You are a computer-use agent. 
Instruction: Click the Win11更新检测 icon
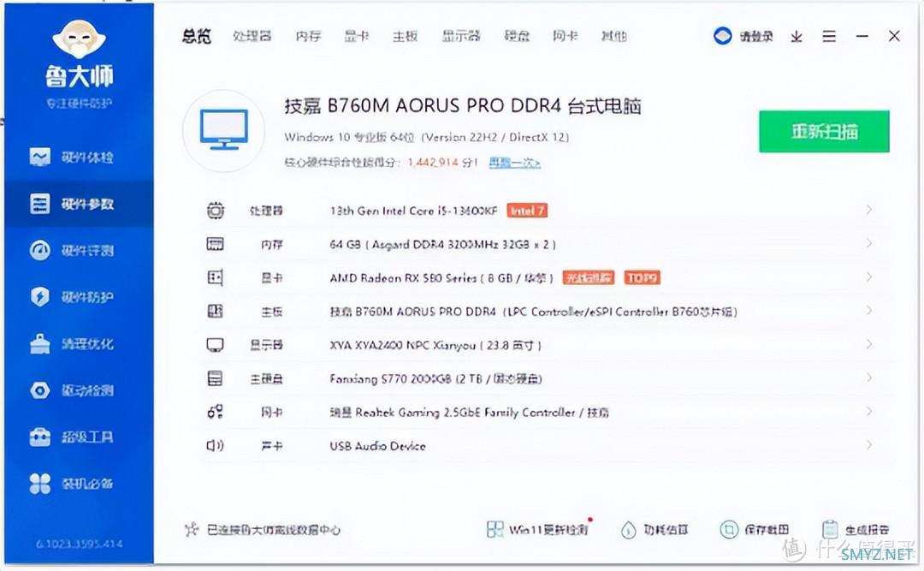[x=495, y=529]
